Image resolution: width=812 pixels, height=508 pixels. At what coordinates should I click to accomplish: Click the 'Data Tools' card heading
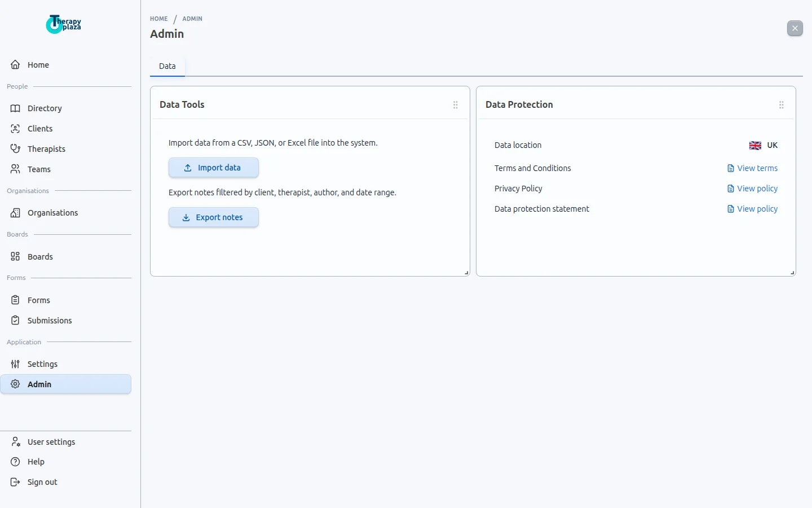(x=182, y=104)
